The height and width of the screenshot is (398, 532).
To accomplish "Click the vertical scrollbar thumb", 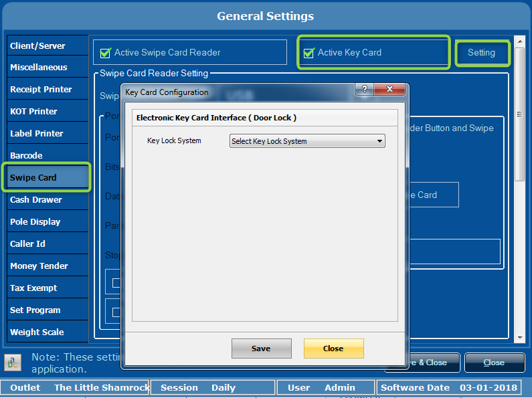I will pos(520,114).
